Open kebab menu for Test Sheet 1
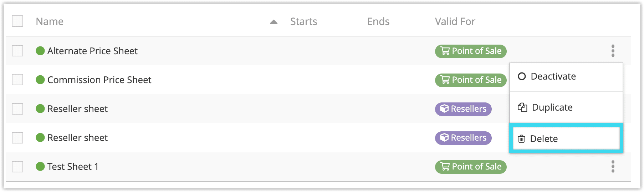Image resolution: width=644 pixels, height=192 pixels. tap(613, 166)
